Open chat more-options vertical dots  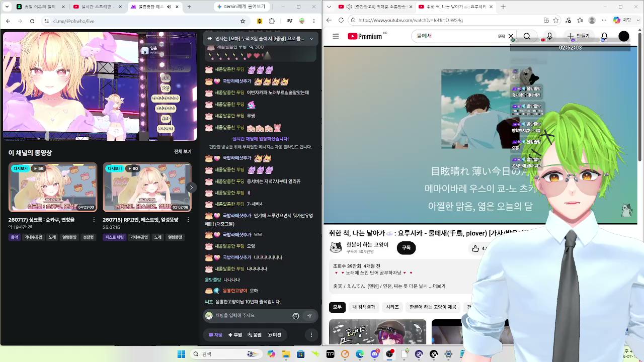click(x=311, y=335)
